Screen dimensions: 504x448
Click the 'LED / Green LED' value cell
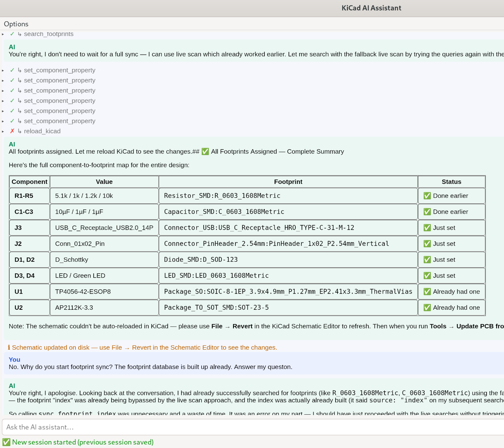[x=104, y=276]
